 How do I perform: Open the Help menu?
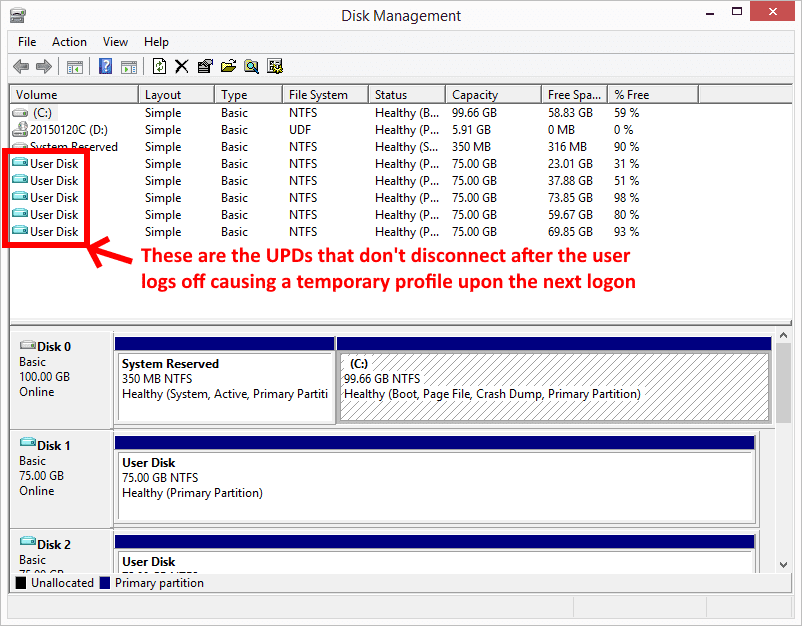tap(156, 42)
